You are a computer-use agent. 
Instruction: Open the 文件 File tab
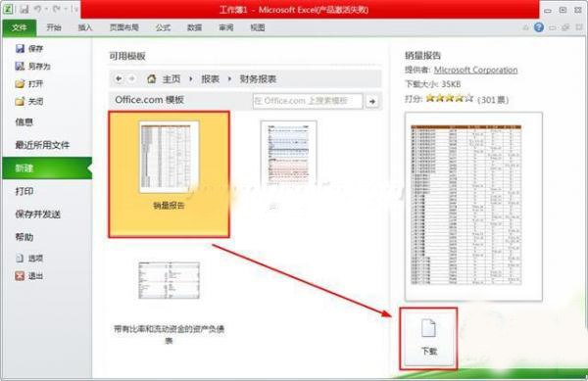click(x=20, y=27)
